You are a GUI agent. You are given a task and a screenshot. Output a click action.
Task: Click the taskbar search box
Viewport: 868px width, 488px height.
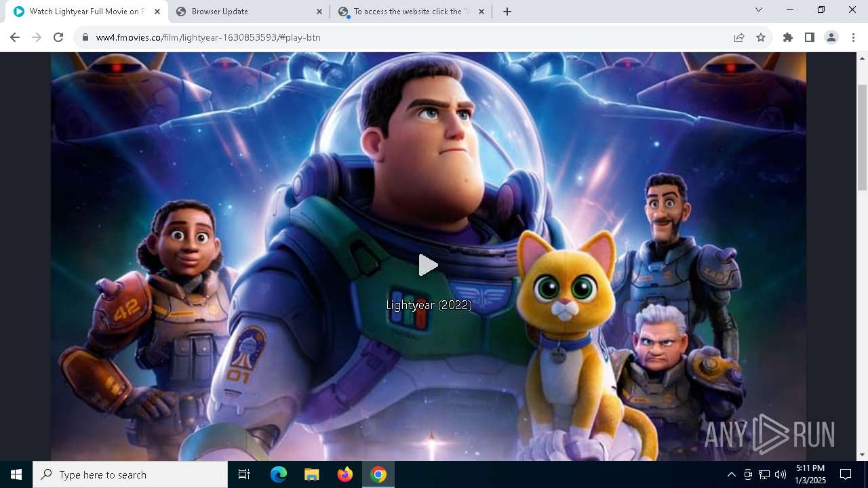130,474
